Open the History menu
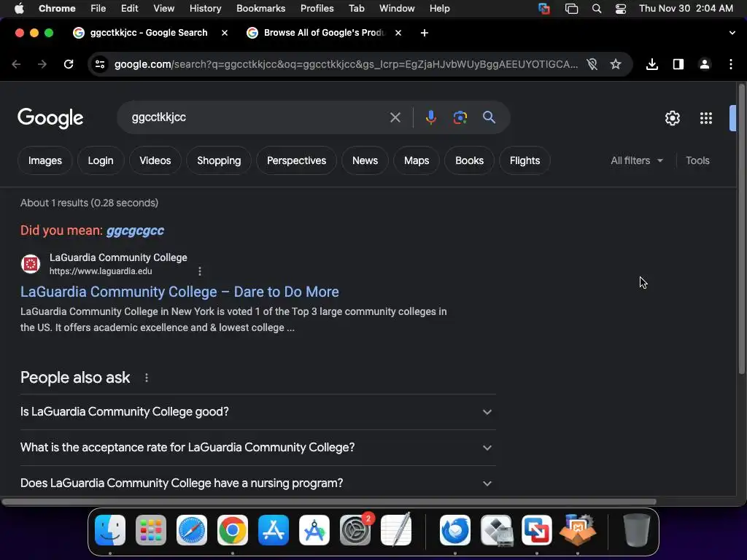This screenshot has width=747, height=560. coord(205,9)
